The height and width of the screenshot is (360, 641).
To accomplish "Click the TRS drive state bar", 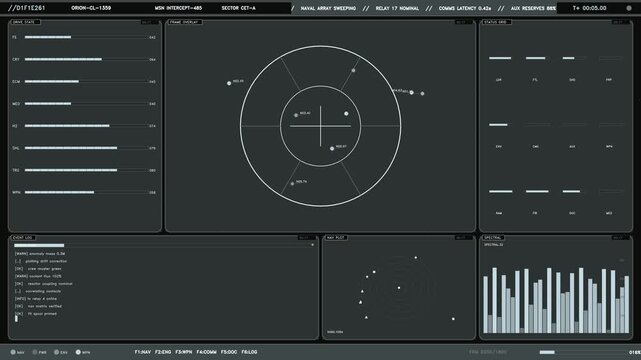I will pyautogui.click(x=86, y=170).
